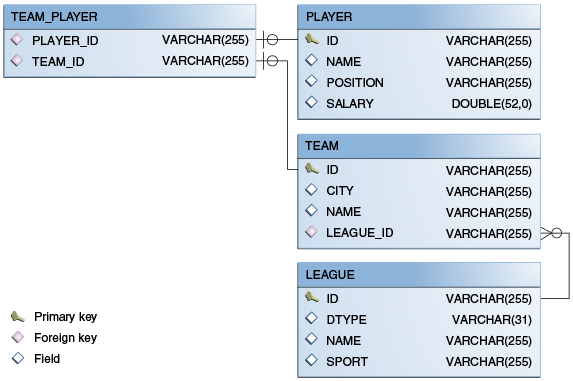Click the POSITION field row in PLAYER
Viewport: 573px width, 381px height.
(x=419, y=82)
